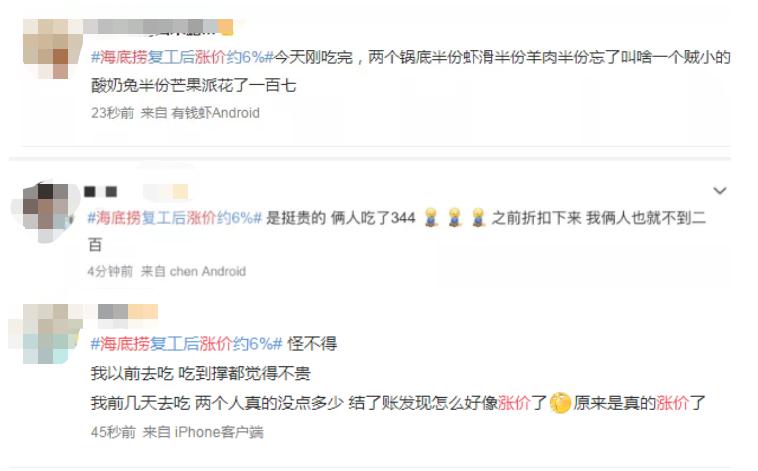
Task: Click the first praying emoji after 344
Action: tap(431, 218)
